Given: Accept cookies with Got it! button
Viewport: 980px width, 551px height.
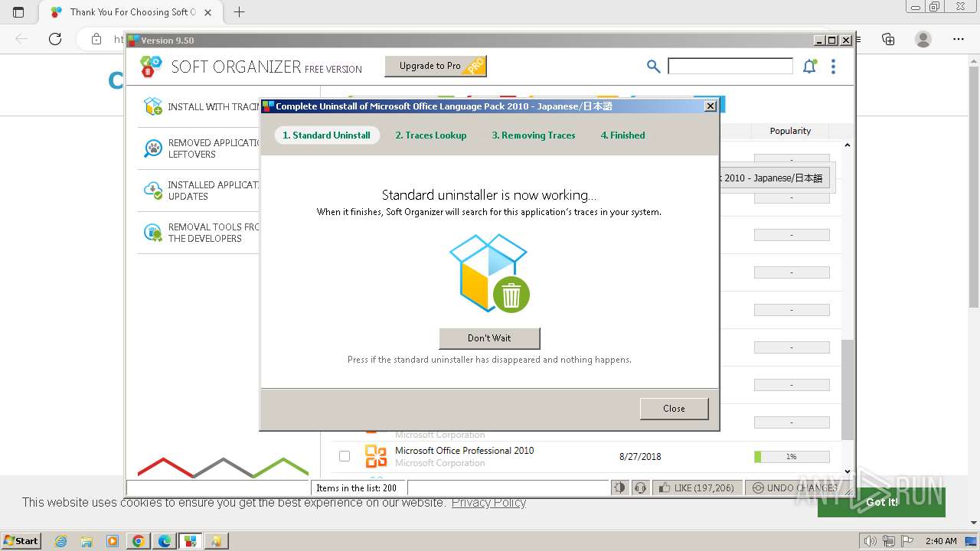Looking at the screenshot, I should [x=881, y=502].
